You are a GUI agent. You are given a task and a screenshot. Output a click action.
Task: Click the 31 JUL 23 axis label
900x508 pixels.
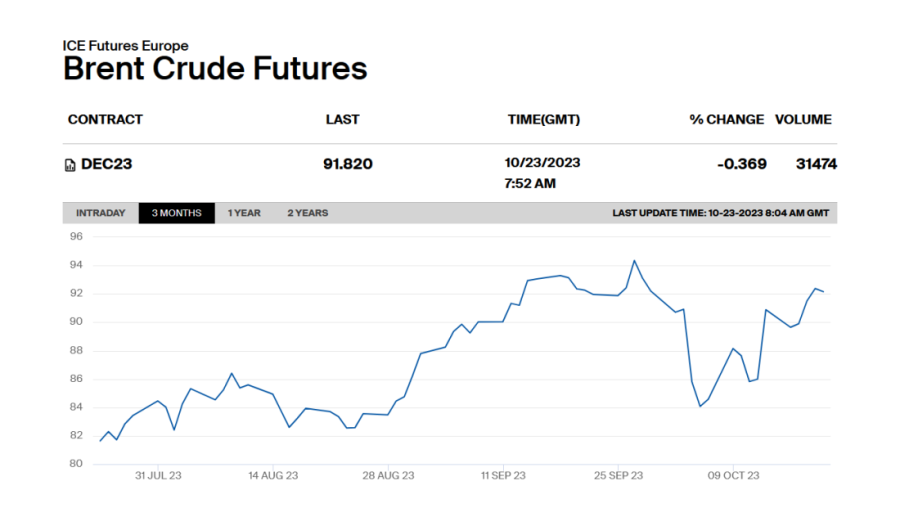tap(159, 476)
